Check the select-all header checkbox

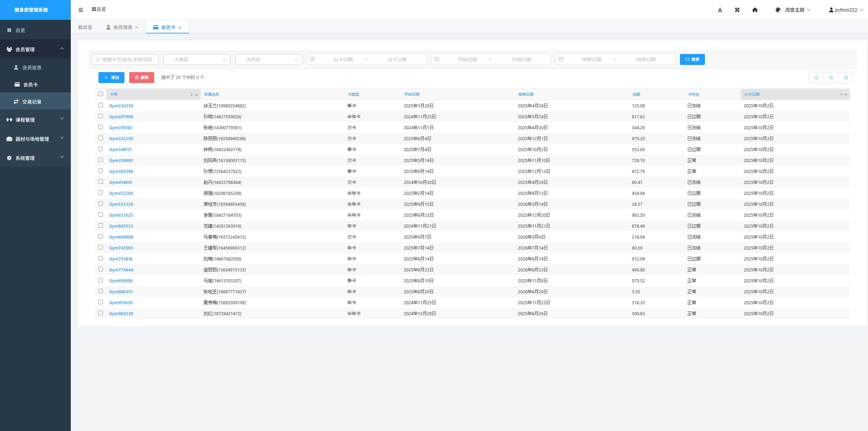101,94
